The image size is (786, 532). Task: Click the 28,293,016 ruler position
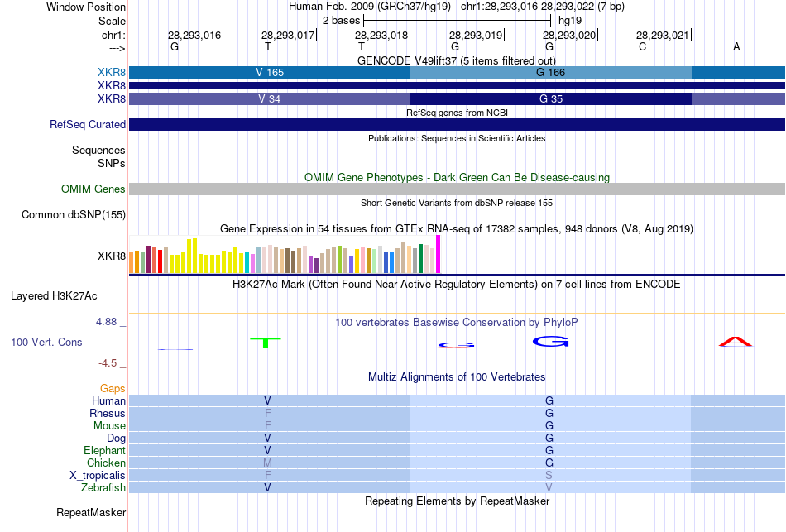(x=194, y=35)
